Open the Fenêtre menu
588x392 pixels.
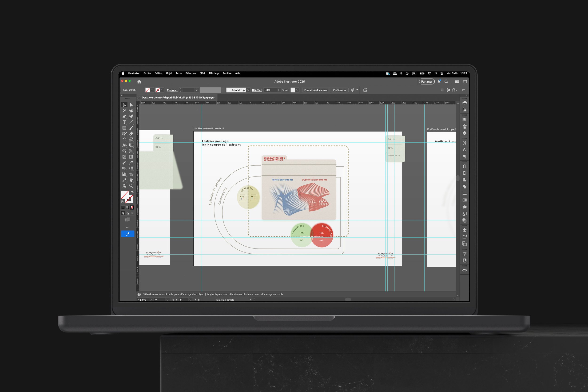227,73
